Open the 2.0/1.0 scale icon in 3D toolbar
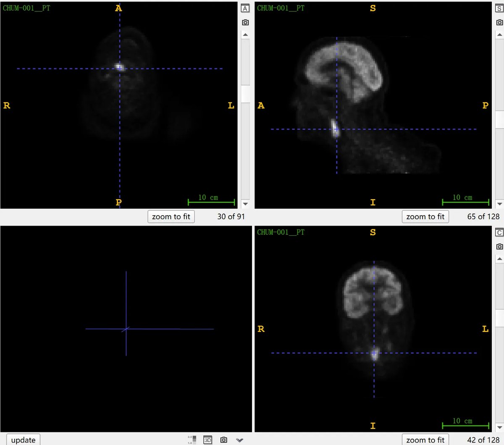Screen dimensions: 504x445 pos(192,440)
